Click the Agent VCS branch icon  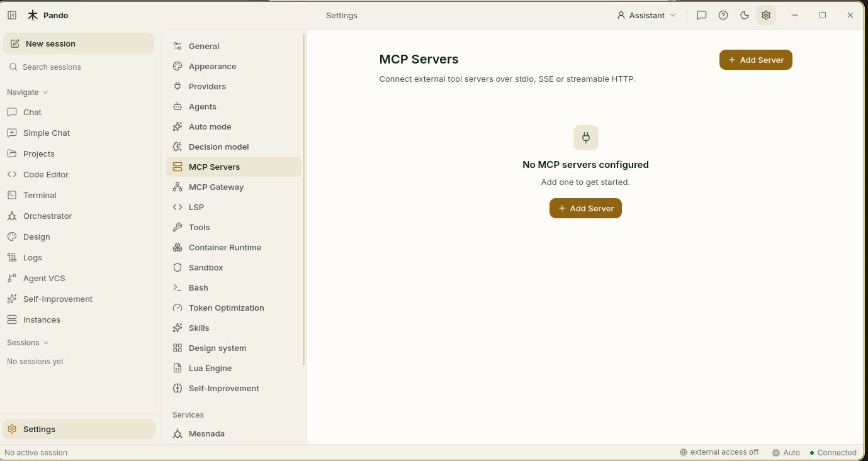(12, 278)
